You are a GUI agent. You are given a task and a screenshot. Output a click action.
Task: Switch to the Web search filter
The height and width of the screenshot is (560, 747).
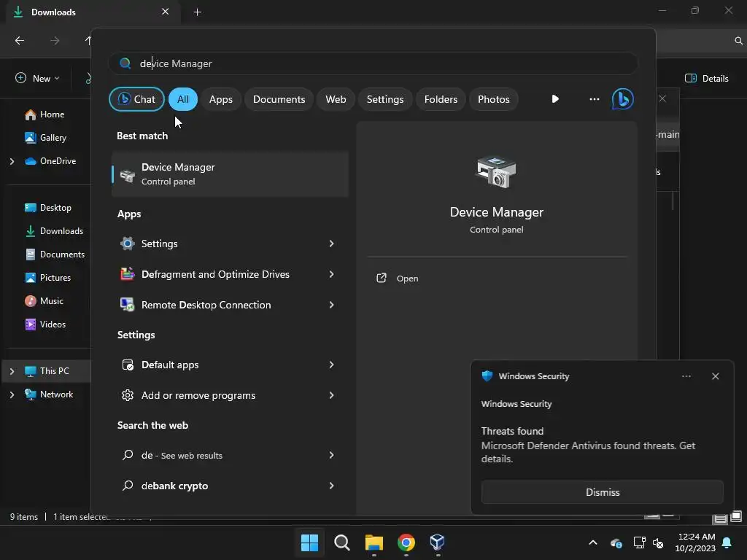pyautogui.click(x=336, y=99)
